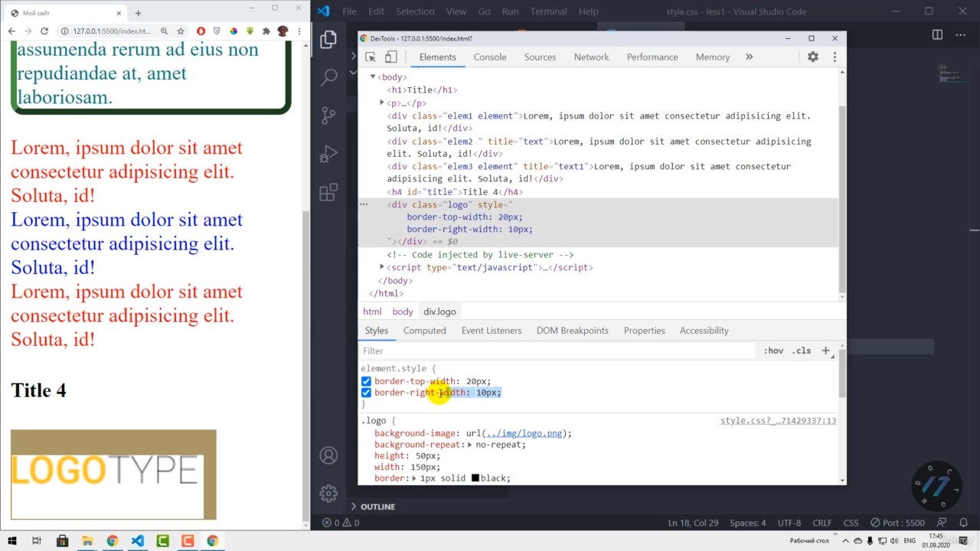This screenshot has width=980, height=551.
Task: Click the DevTools inspect element picker icon
Action: tap(371, 57)
